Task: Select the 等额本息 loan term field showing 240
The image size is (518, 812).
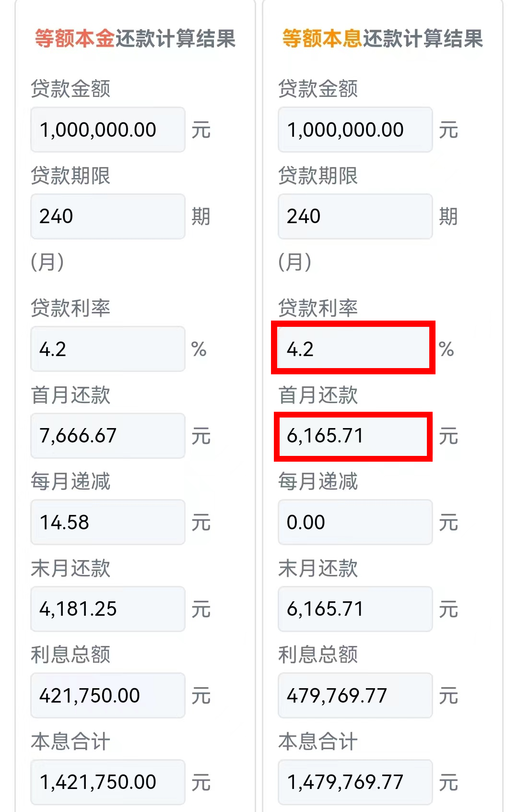Action: pos(355,216)
